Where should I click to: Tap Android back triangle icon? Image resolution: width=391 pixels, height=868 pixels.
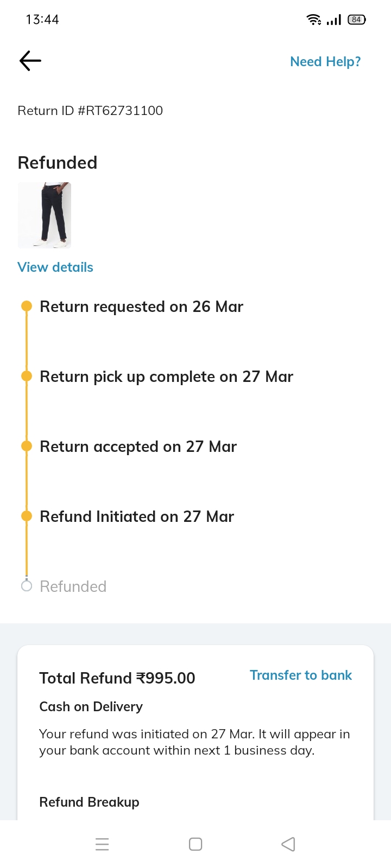(288, 844)
